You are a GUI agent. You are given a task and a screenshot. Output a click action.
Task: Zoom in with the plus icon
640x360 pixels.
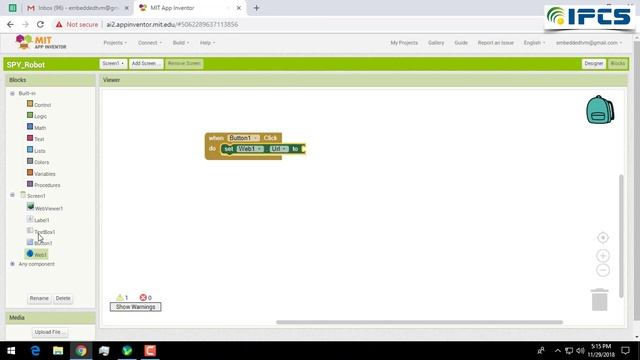[603, 256]
